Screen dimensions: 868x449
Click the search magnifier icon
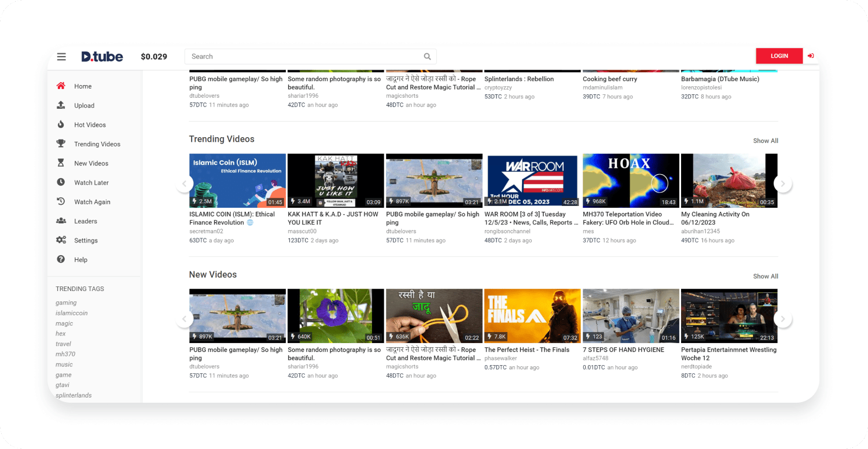coord(427,57)
